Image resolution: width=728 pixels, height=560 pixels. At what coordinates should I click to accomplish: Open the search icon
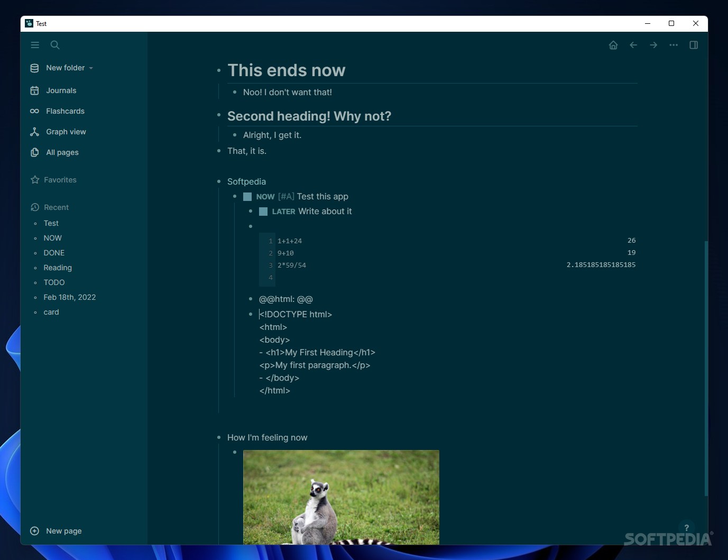[x=55, y=45]
